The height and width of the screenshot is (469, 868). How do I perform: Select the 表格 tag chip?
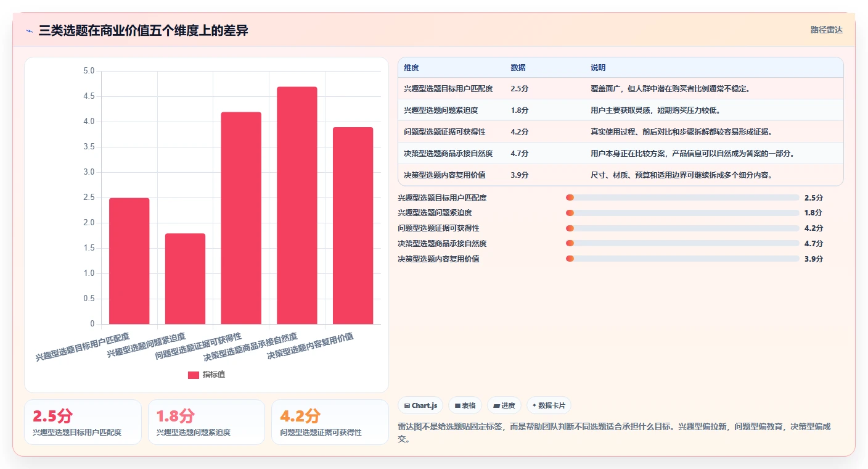pyautogui.click(x=465, y=405)
